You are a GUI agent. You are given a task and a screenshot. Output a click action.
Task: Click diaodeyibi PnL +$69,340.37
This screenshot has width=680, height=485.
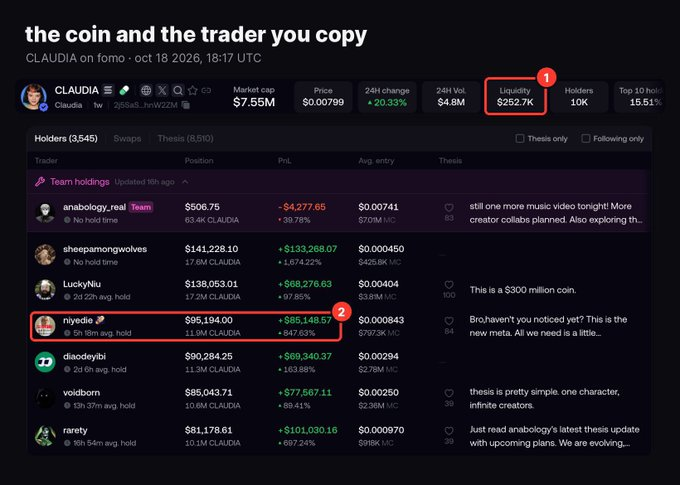(x=305, y=356)
